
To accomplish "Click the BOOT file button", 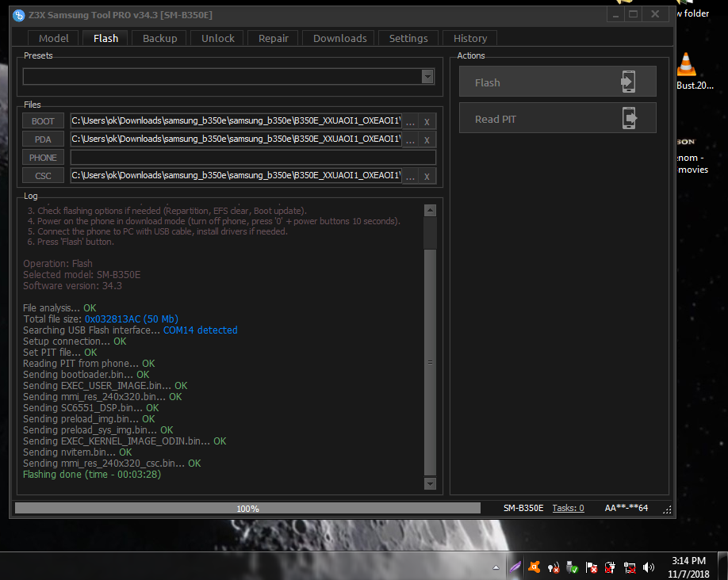I will pyautogui.click(x=43, y=121).
